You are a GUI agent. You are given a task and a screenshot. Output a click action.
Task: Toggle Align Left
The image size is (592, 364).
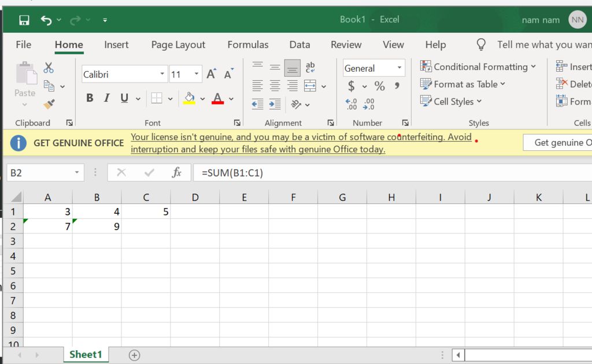(257, 86)
